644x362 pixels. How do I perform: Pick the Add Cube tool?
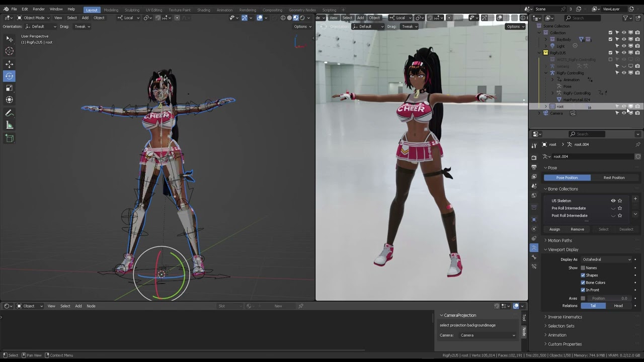tap(10, 138)
